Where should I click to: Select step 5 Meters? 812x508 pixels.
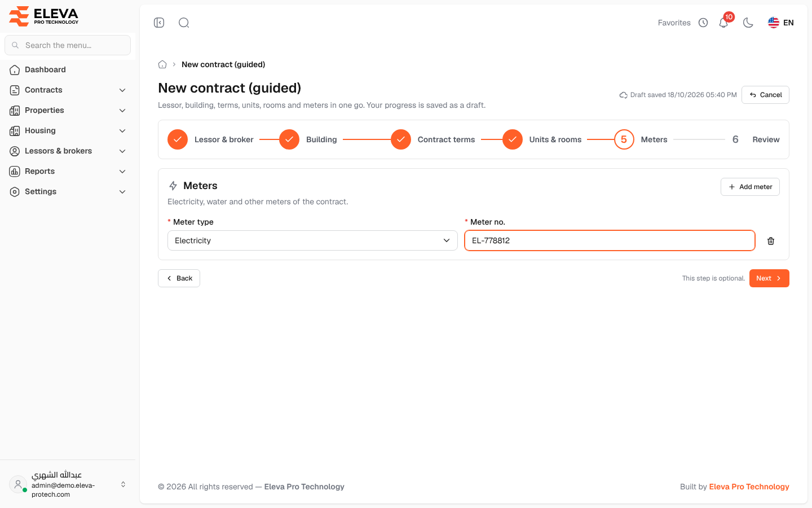point(641,139)
